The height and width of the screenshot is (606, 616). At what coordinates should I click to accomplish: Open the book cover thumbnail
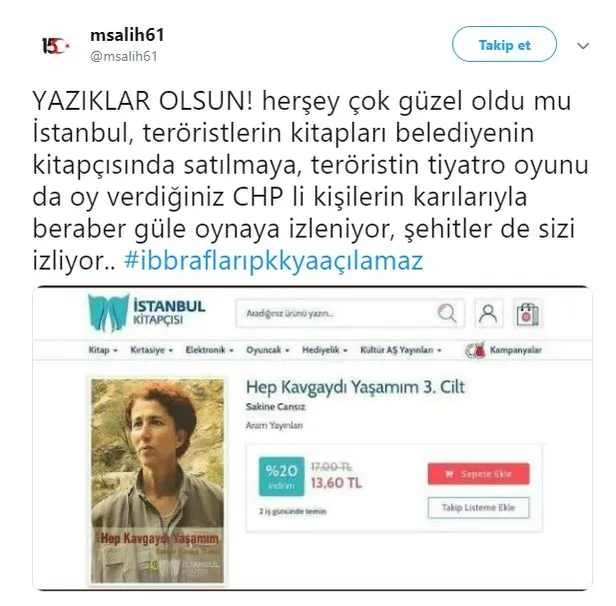tap(158, 481)
